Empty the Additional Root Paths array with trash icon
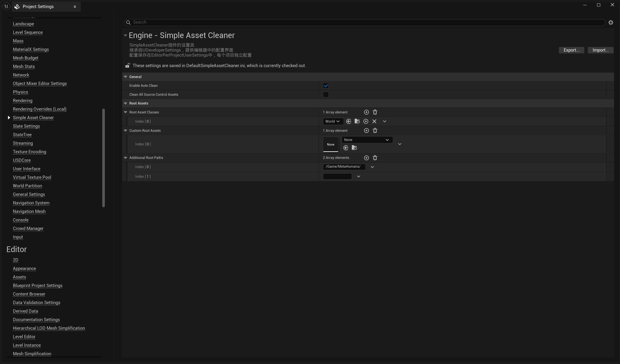Image resolution: width=620 pixels, height=364 pixels. (375, 158)
